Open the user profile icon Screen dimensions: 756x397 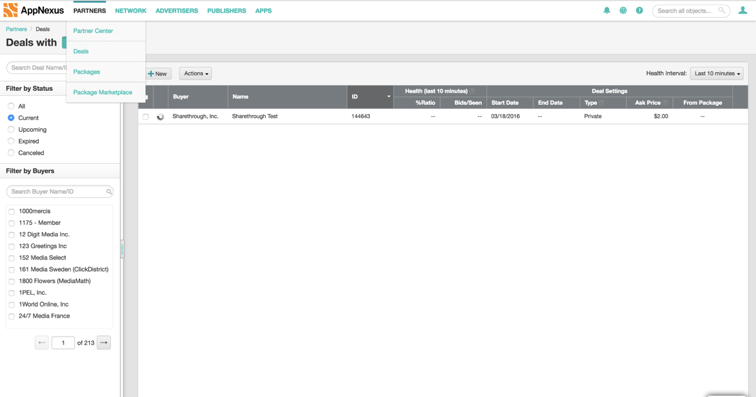(x=742, y=11)
